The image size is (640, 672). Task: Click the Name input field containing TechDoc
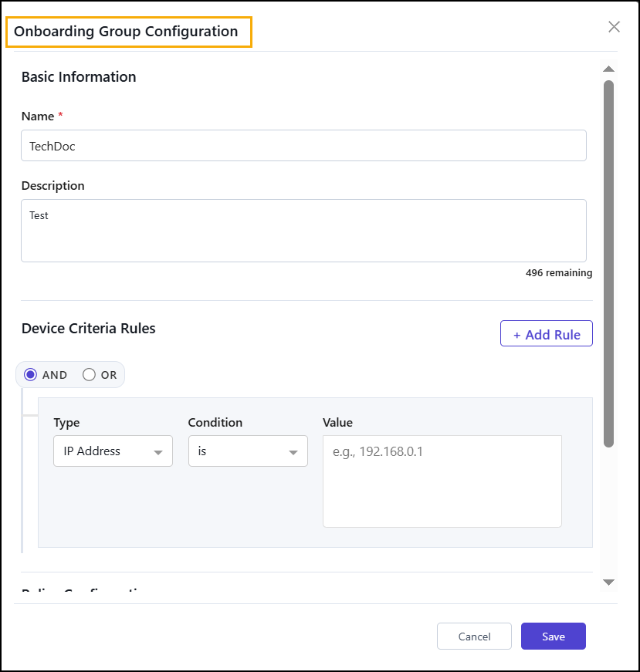pyautogui.click(x=303, y=146)
